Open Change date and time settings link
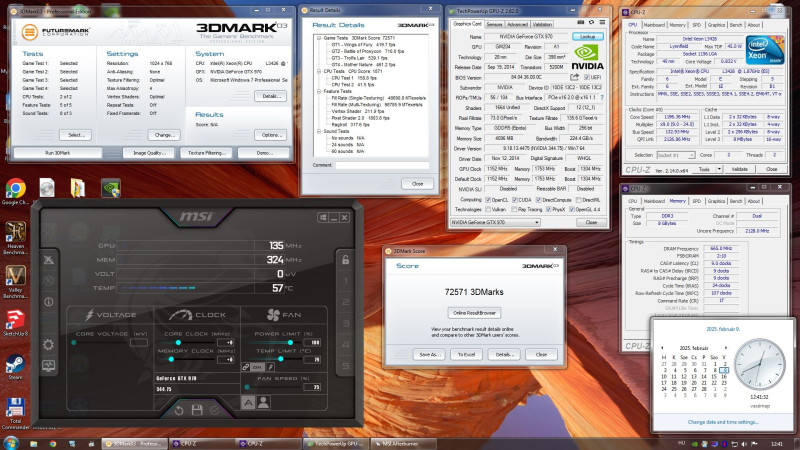 [723, 422]
